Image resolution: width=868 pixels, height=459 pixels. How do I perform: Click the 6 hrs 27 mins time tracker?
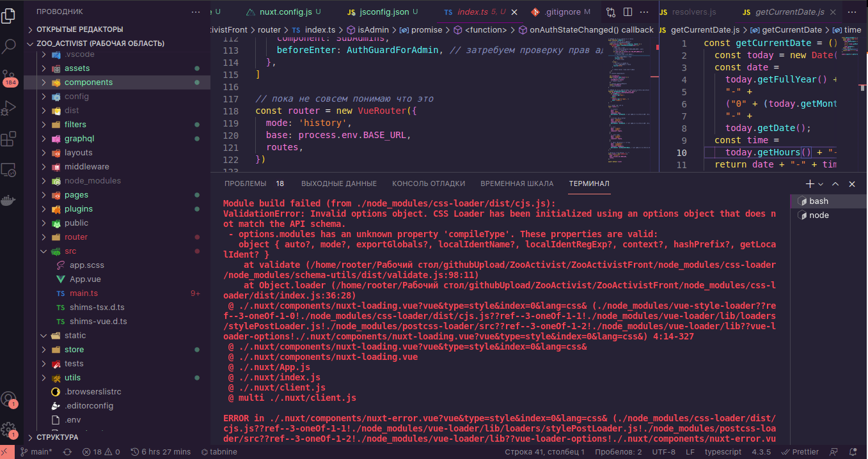[160, 452]
